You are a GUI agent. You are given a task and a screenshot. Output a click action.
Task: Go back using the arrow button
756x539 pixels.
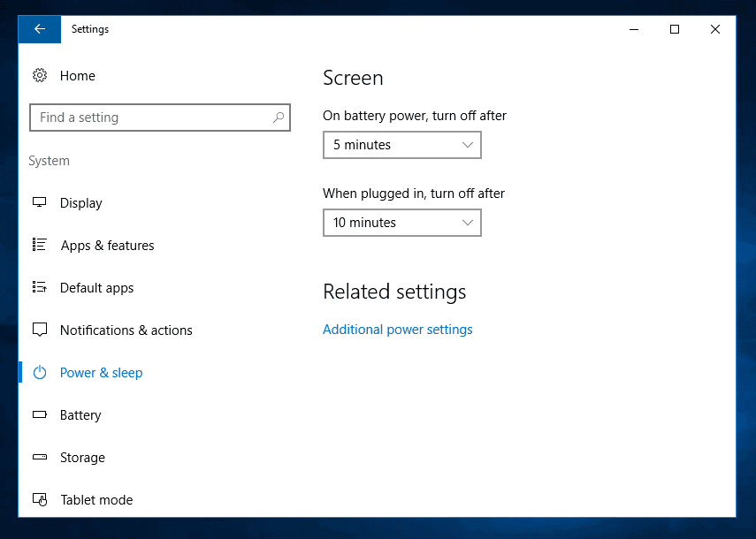click(x=40, y=29)
